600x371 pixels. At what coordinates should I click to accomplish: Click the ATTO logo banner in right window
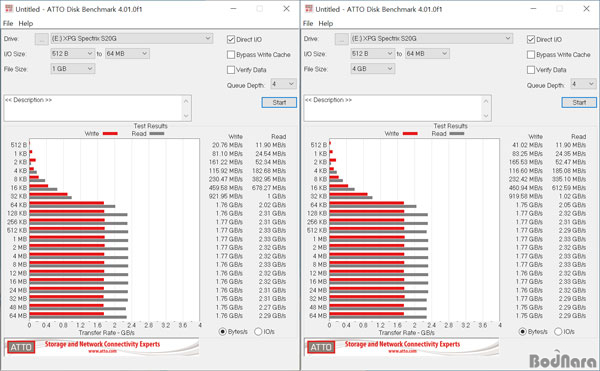tap(401, 347)
